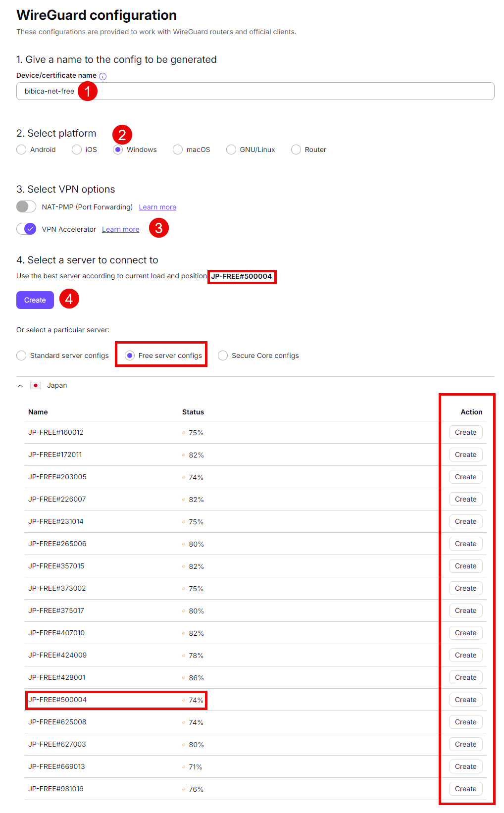Create config for JP-FREE#500004 in the table
Image resolution: width=504 pixels, height=813 pixels.
pos(465,700)
